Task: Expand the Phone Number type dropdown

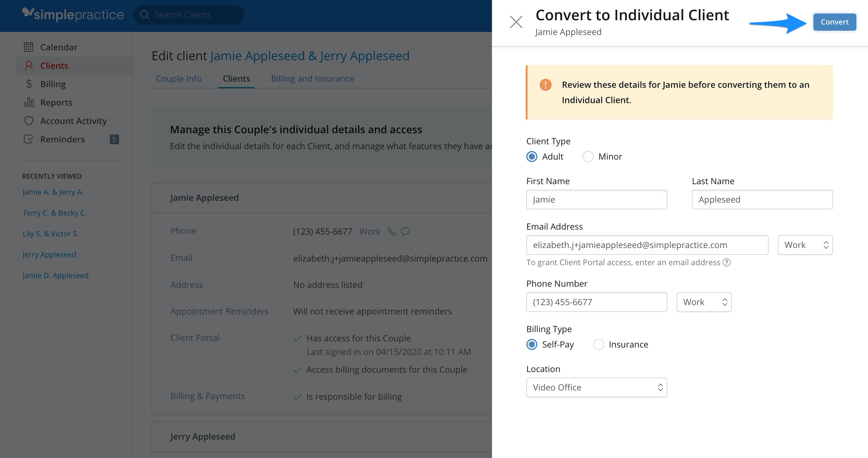Action: click(x=703, y=302)
